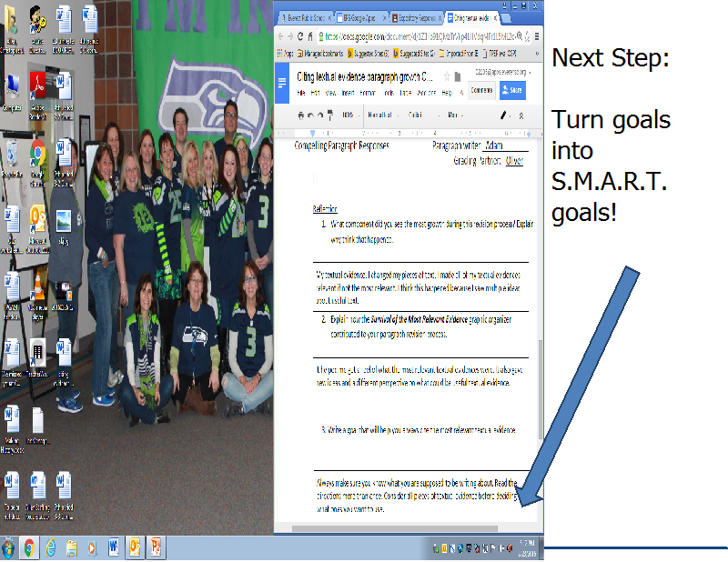Open the Chrome hamburger menu
The image size is (728, 562).
pos(537,36)
